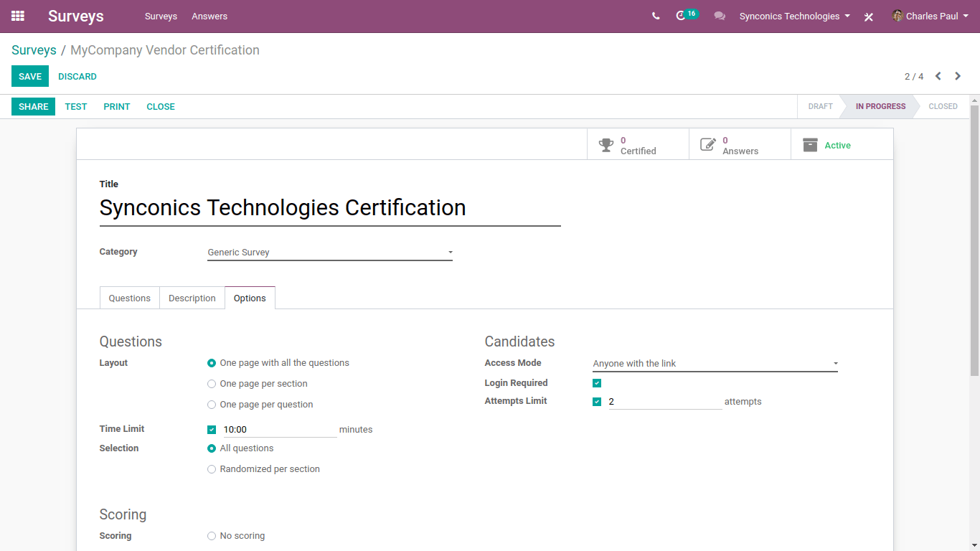
Task: Set status to DRAFT stage
Action: 820,106
